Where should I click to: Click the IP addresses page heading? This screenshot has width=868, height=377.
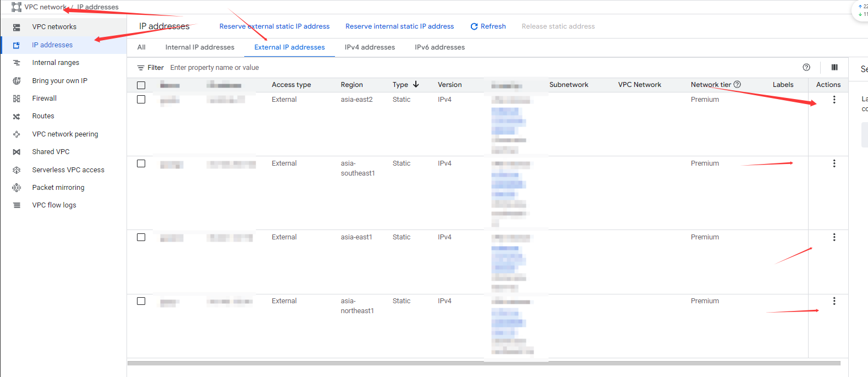tap(164, 26)
